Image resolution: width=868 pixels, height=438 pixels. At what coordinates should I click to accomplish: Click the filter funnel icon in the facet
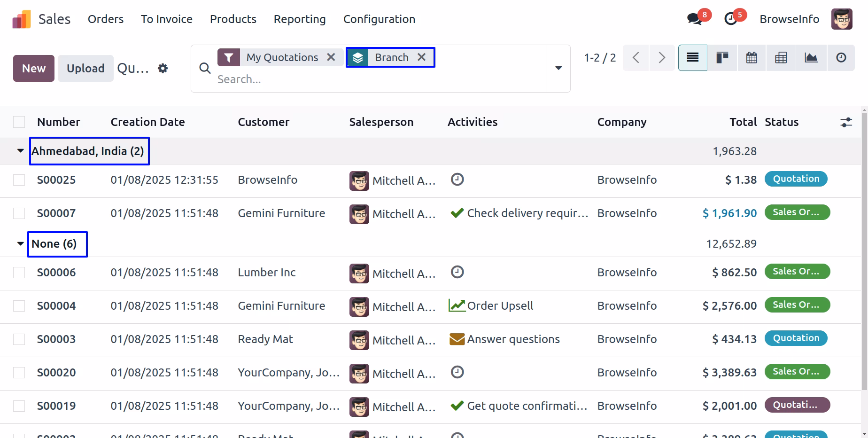point(229,57)
